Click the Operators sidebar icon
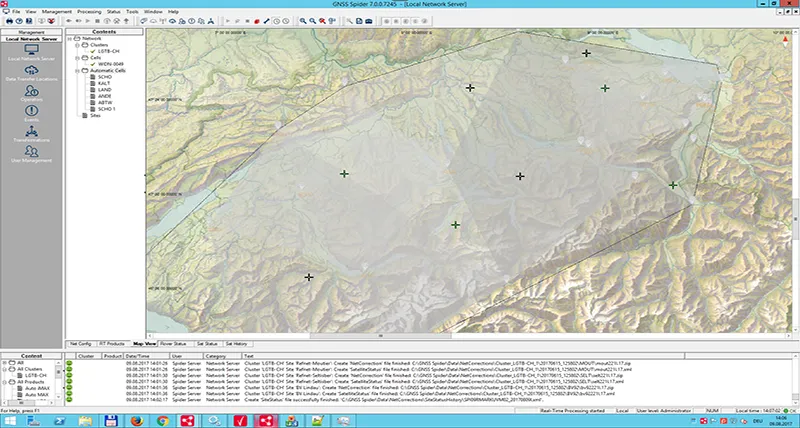The width and height of the screenshot is (800, 428). click(31, 93)
